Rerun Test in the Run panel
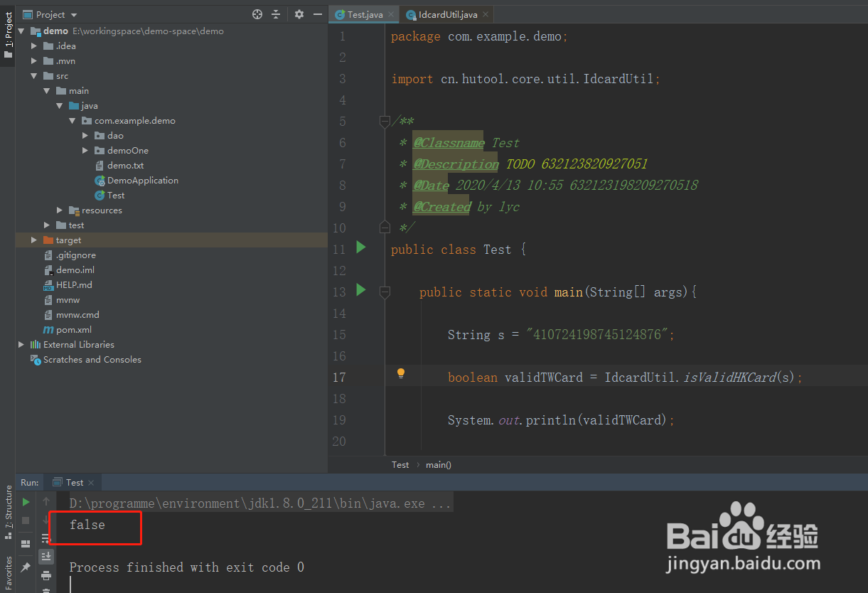Screen dimensions: 868x593 [26, 502]
